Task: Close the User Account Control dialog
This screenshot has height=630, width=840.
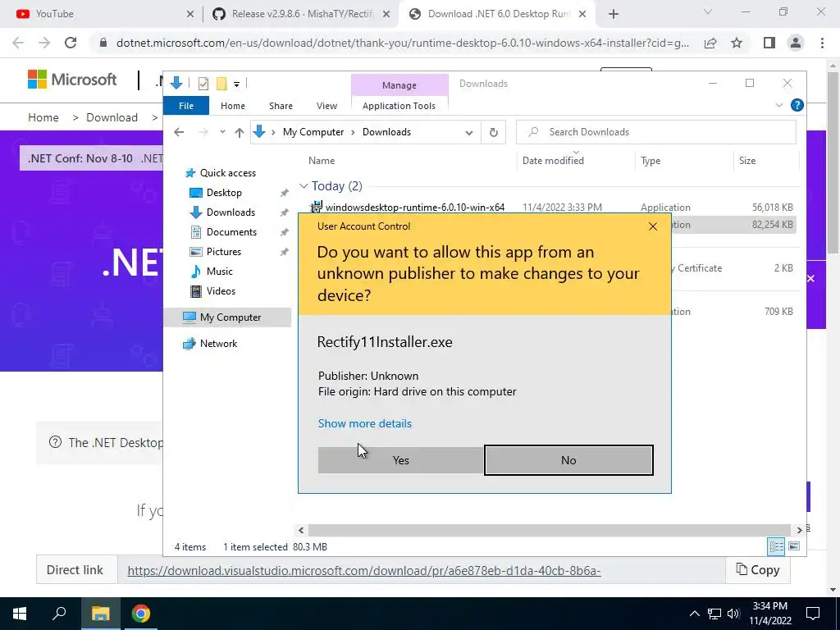Action: coord(652,226)
